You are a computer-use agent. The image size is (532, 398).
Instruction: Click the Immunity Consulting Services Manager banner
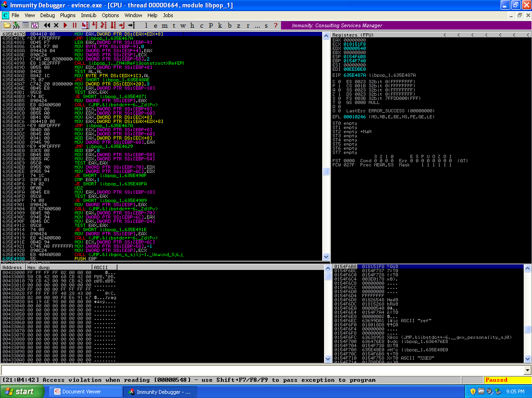pos(406,25)
